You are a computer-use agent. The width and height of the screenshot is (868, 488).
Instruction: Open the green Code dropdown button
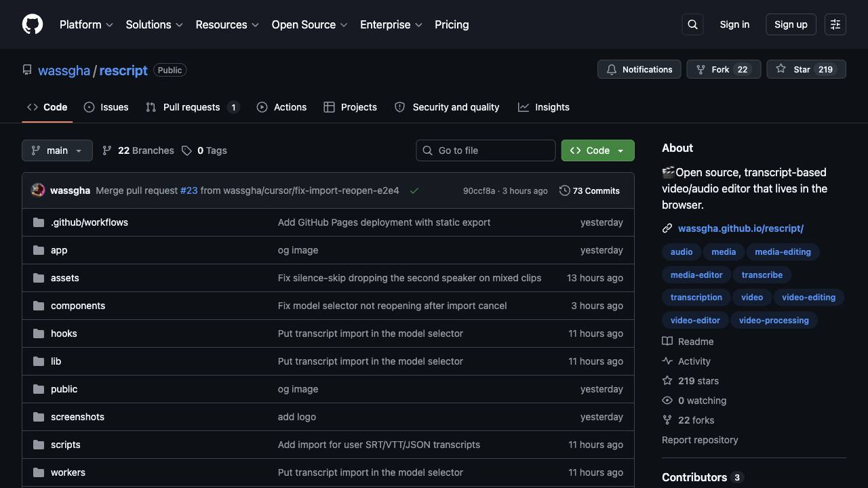pyautogui.click(x=597, y=150)
